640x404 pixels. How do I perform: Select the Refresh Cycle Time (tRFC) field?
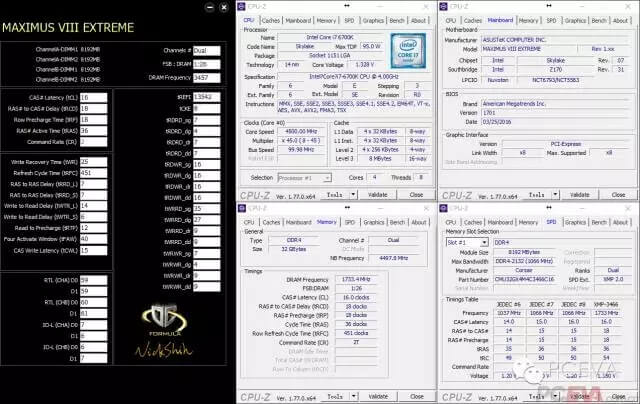click(x=91, y=171)
